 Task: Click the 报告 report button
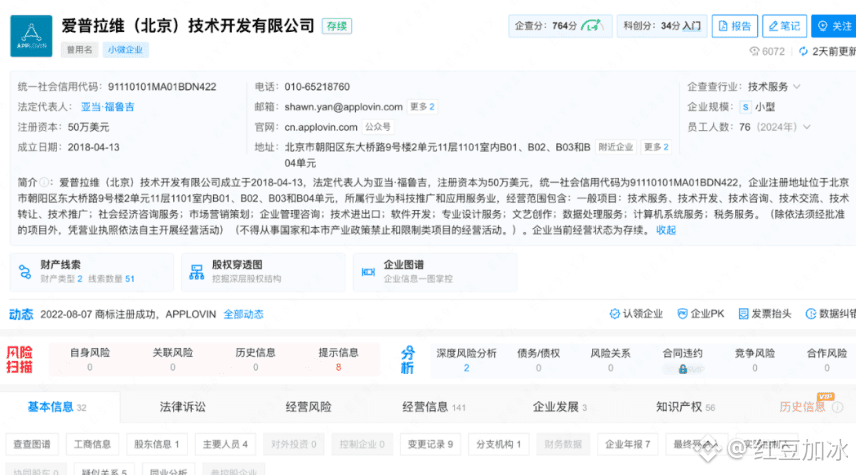tap(735, 26)
